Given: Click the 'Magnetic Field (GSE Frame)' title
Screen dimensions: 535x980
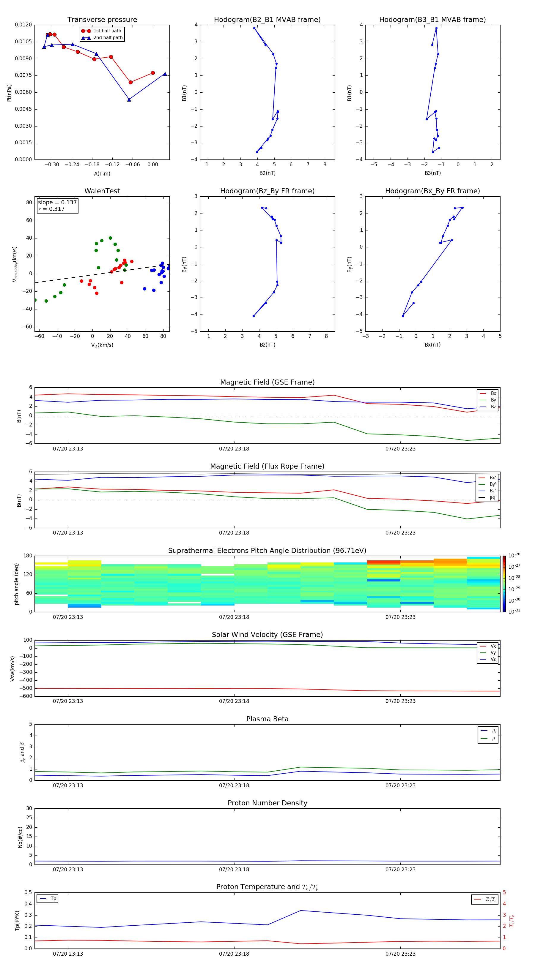Looking at the screenshot, I should click(267, 382).
